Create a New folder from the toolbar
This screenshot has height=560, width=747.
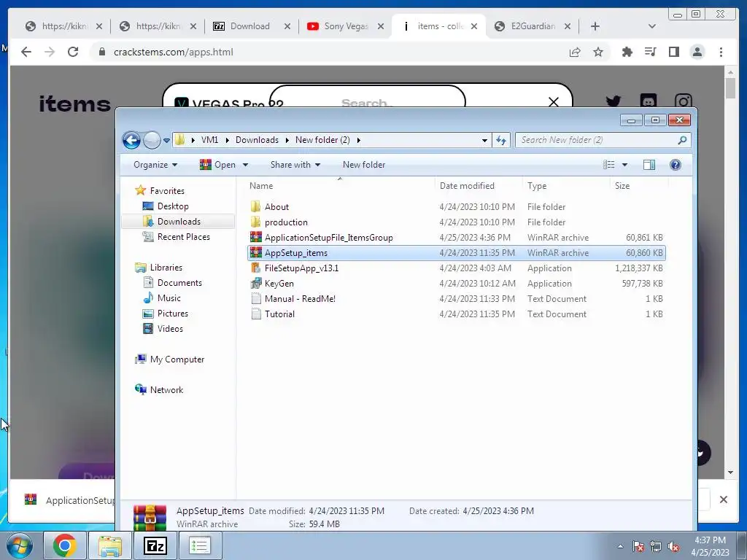click(x=364, y=165)
